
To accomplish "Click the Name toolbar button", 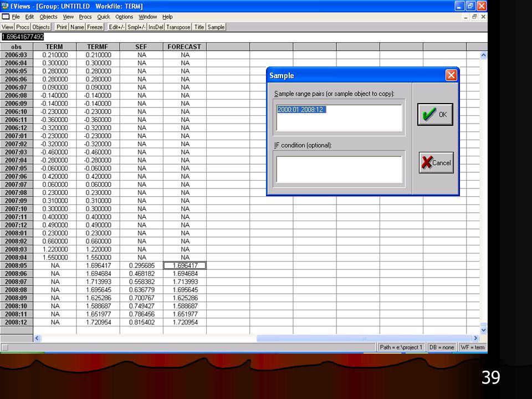I will (x=77, y=27).
